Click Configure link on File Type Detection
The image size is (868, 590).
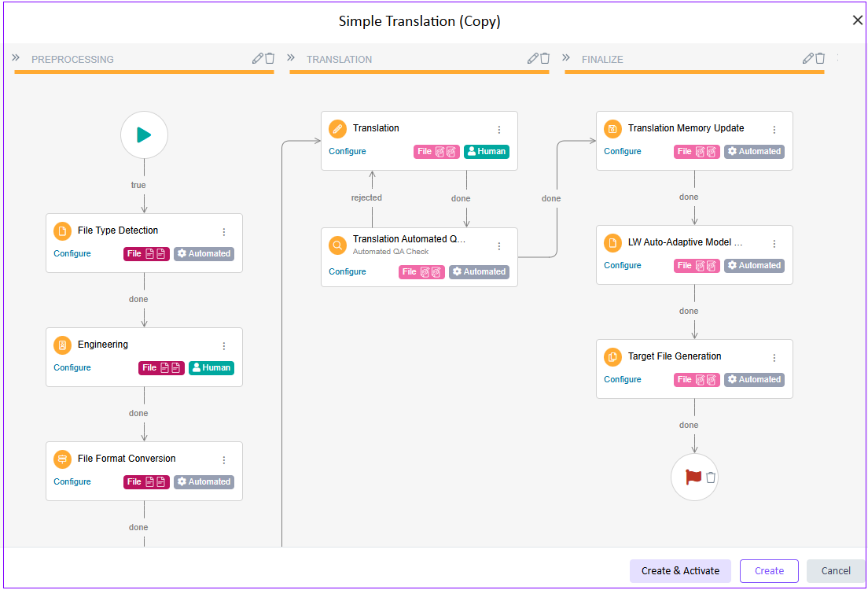[72, 253]
